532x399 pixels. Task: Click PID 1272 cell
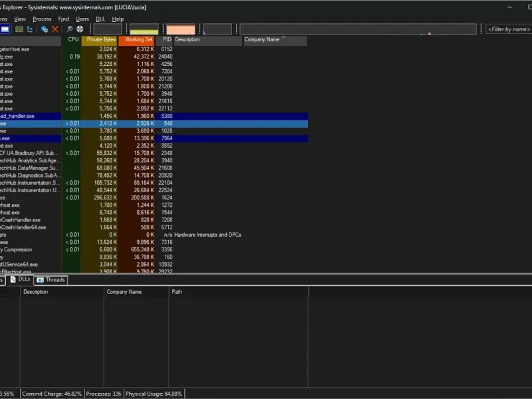[167, 205]
